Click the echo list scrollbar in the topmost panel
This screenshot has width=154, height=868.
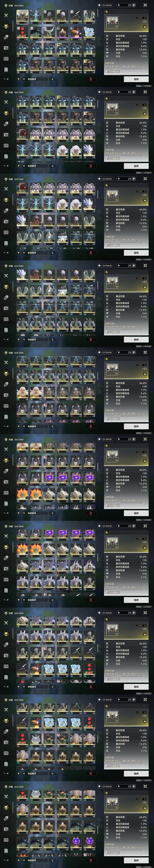point(98,13)
